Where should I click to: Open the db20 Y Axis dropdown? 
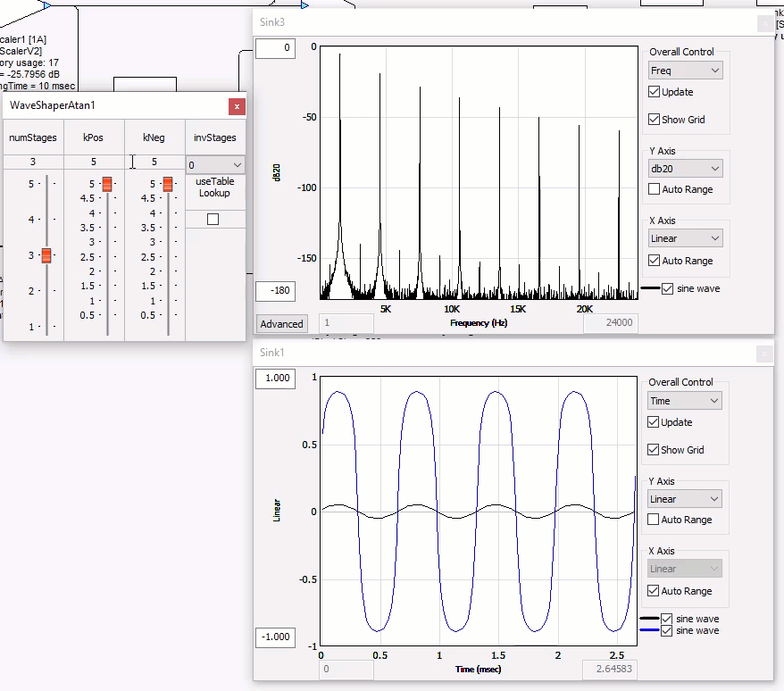(x=685, y=169)
